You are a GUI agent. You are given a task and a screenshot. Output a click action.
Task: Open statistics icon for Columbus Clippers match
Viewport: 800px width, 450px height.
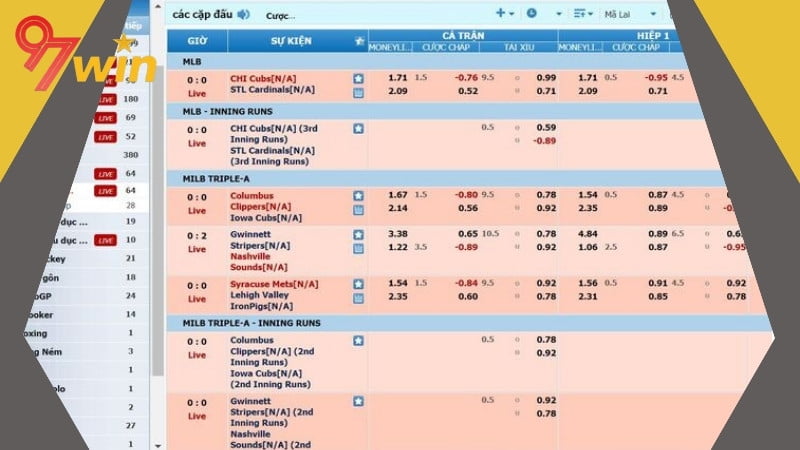coord(358,210)
